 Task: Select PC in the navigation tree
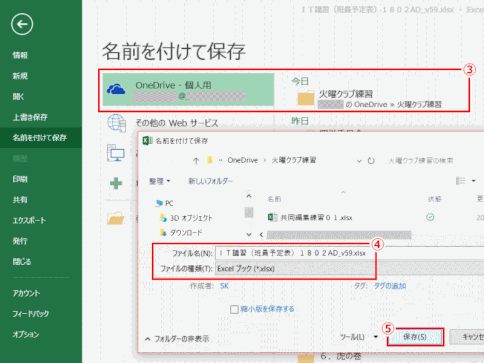(165, 203)
